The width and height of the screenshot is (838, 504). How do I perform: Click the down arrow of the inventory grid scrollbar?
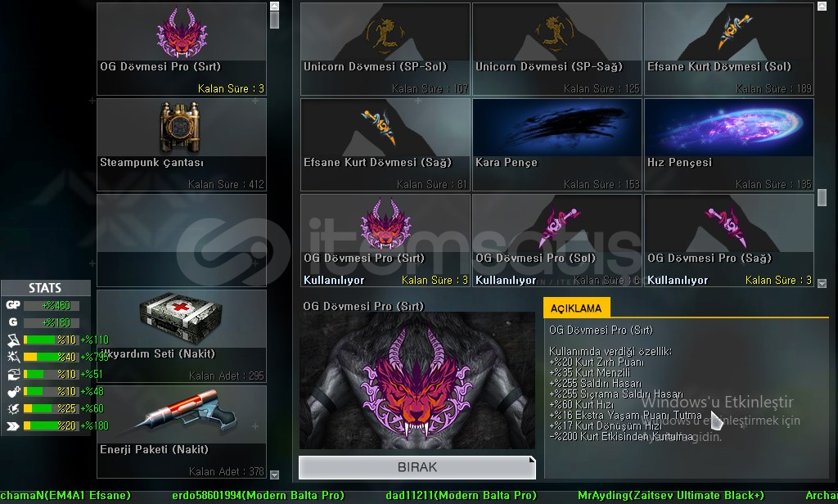coord(822,283)
